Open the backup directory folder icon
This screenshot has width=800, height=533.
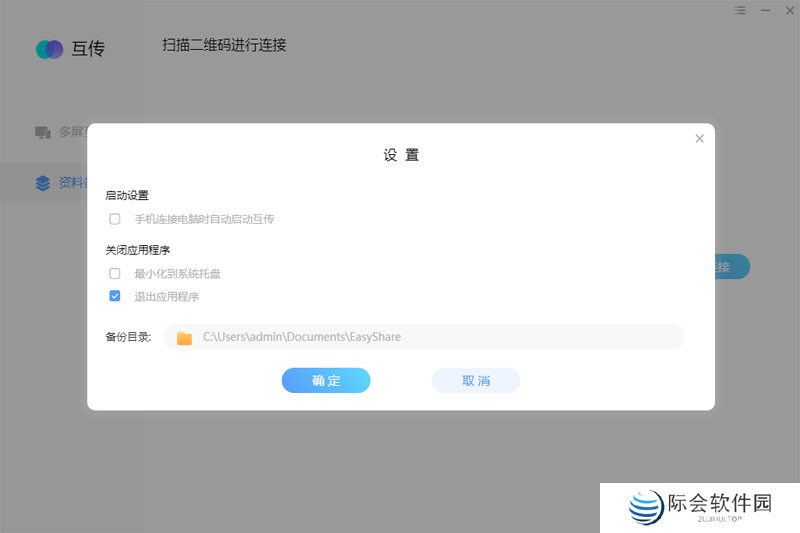[x=184, y=338]
